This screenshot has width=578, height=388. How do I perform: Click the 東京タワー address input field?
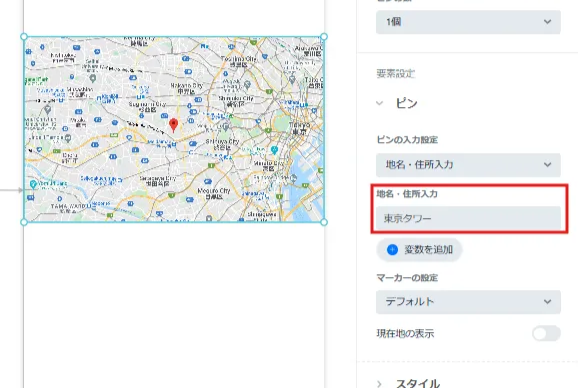468,218
